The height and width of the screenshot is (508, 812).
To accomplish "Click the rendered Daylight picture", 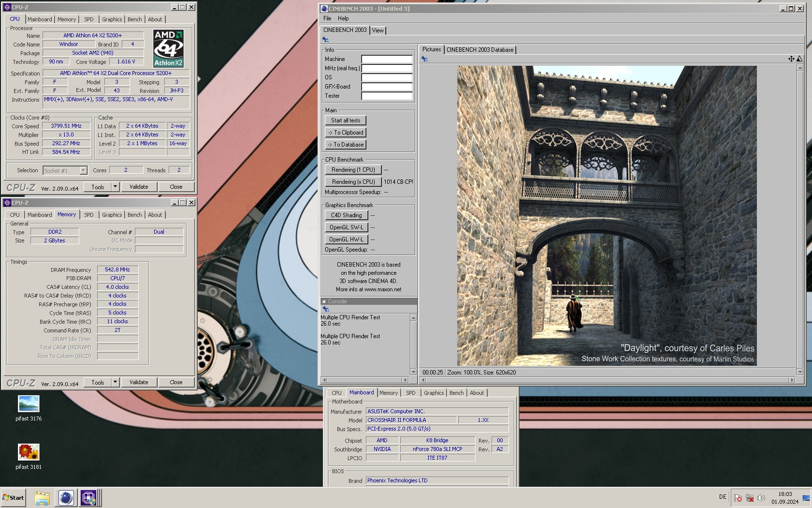I will click(x=607, y=216).
